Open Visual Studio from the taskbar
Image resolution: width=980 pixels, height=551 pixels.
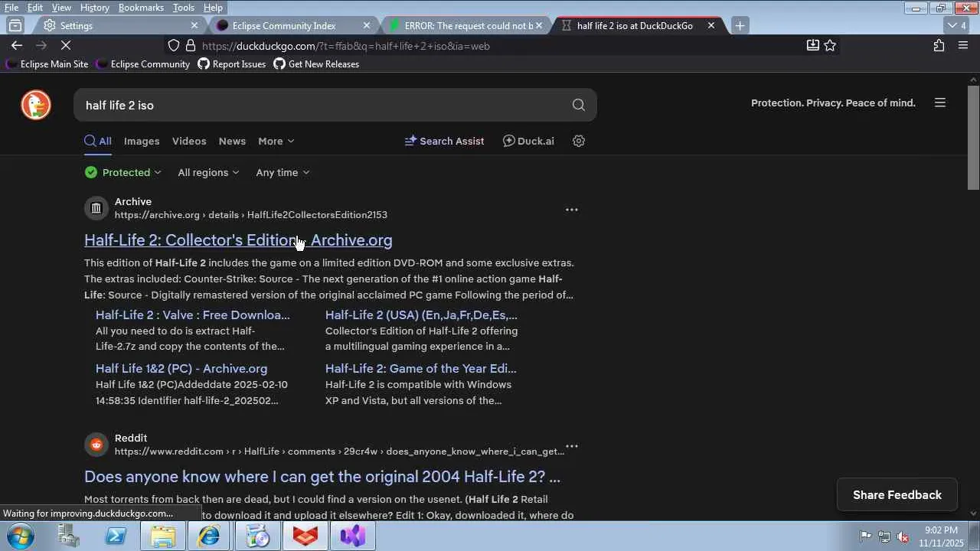pos(352,536)
